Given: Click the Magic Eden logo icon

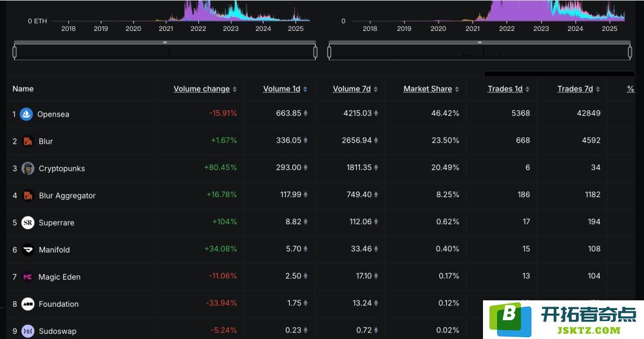Looking at the screenshot, I should 28,277.
